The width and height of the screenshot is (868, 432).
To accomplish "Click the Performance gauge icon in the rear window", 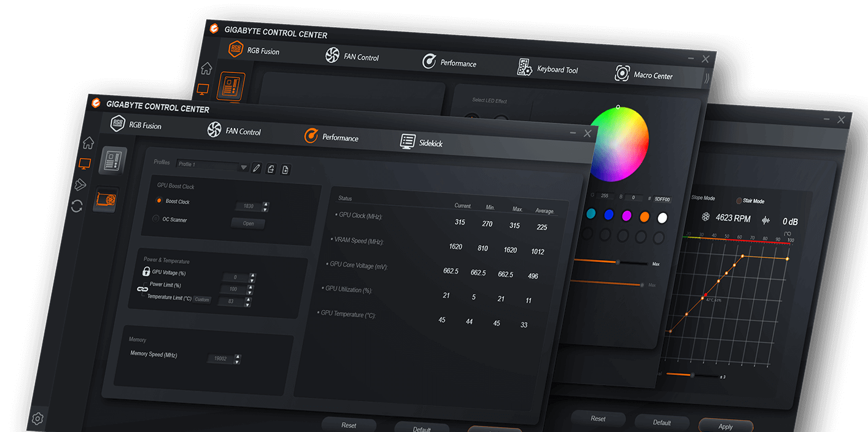I will 429,61.
